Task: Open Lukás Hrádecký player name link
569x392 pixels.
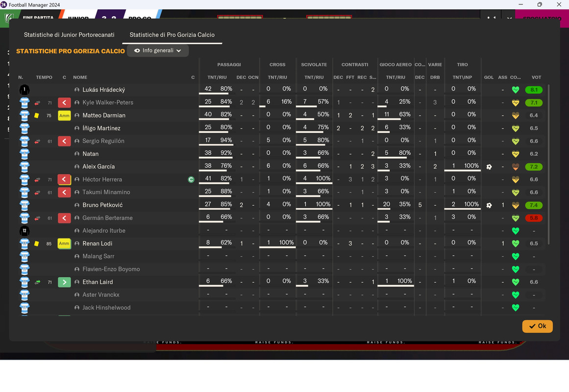Action: 104,90
